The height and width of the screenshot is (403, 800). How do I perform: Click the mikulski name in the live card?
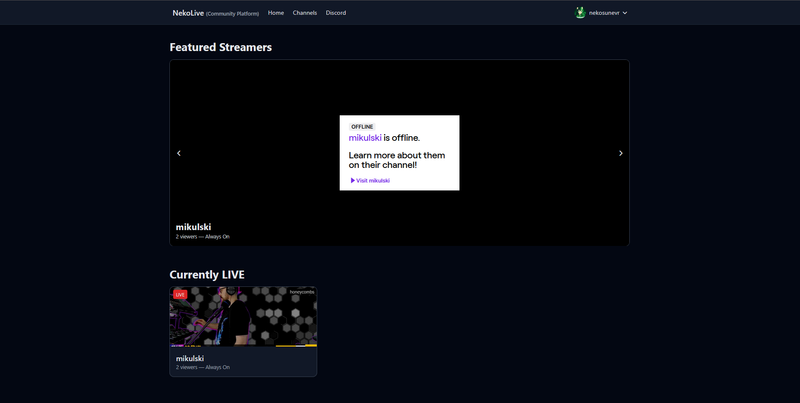coord(190,358)
